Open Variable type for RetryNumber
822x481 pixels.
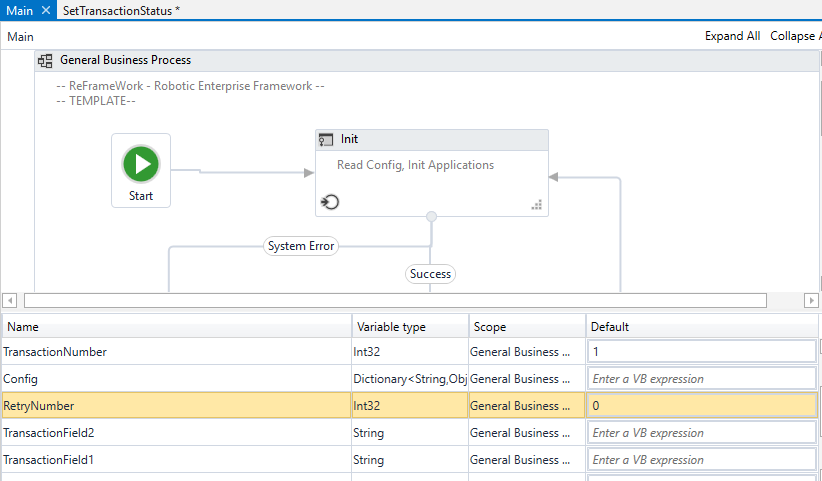click(x=409, y=406)
